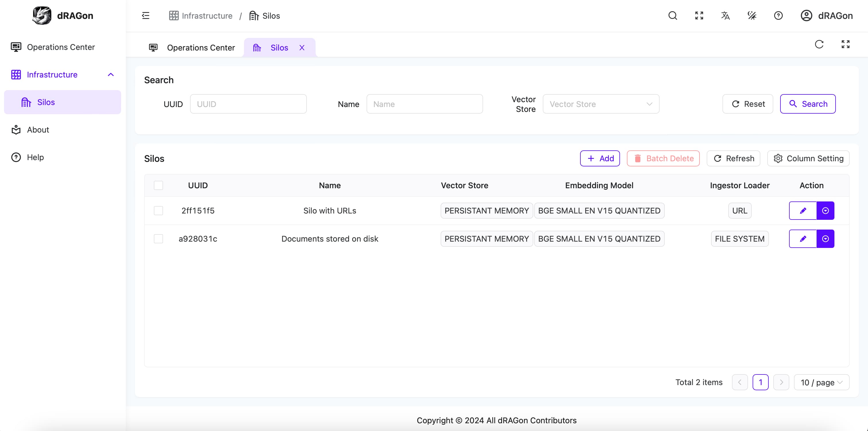This screenshot has height=431, width=868.
Task: Click the Add new silo button
Action: [x=600, y=159]
